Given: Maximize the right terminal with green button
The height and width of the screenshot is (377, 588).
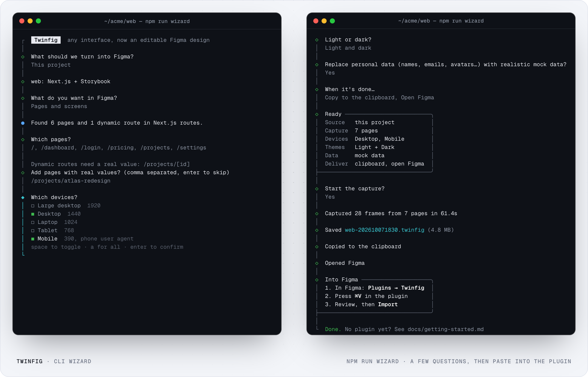Looking at the screenshot, I should [332, 21].
